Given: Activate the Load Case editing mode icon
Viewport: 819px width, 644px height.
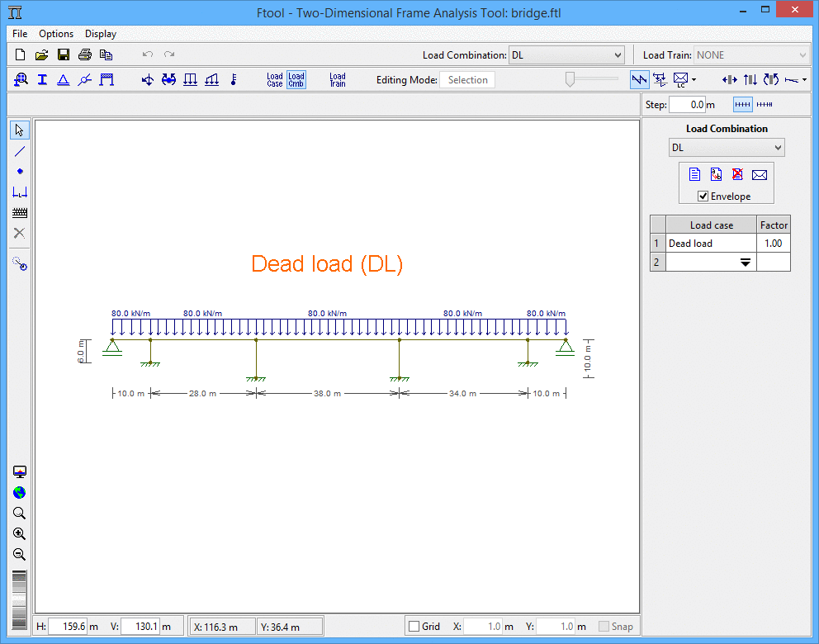Looking at the screenshot, I should tap(274, 79).
